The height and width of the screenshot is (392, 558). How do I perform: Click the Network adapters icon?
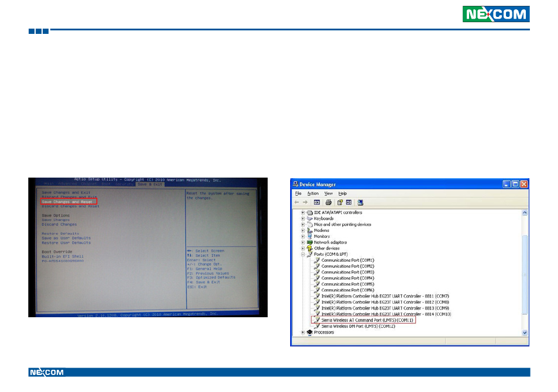309,242
